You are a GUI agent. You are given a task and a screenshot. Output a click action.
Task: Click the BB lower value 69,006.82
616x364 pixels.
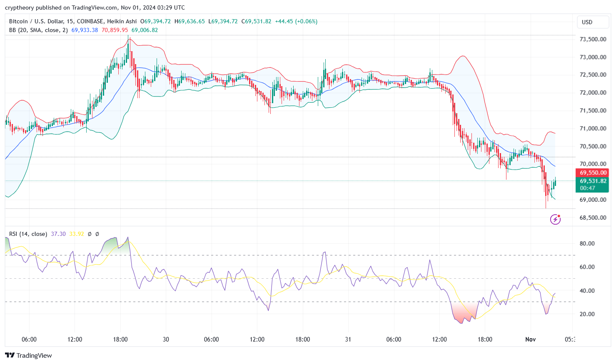click(145, 30)
